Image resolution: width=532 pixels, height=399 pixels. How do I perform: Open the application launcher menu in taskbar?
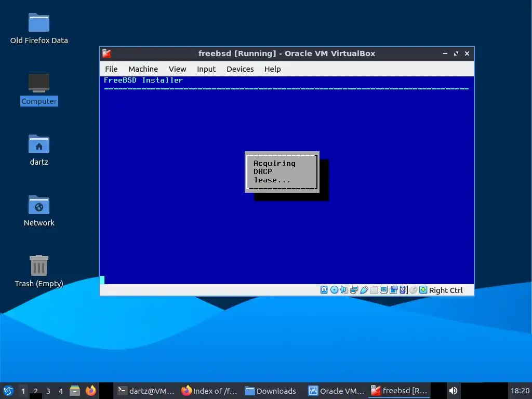click(8, 391)
